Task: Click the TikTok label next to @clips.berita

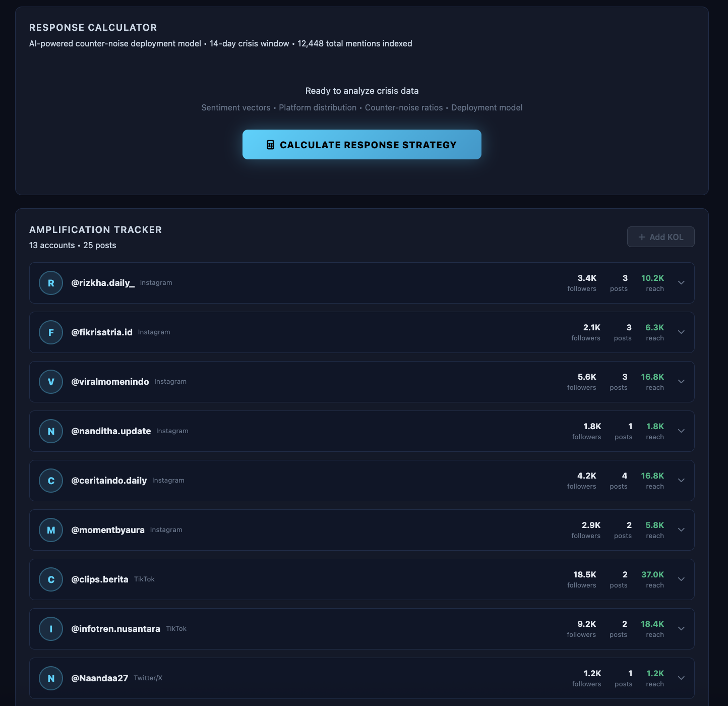Action: (144, 579)
